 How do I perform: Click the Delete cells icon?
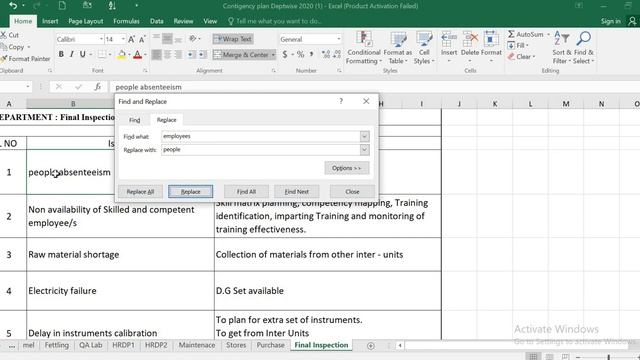pyautogui.click(x=470, y=40)
